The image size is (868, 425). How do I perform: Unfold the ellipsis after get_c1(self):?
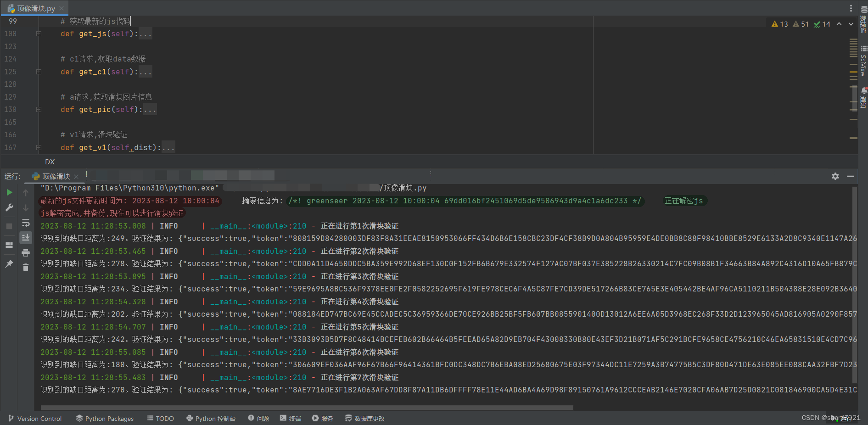(x=145, y=72)
